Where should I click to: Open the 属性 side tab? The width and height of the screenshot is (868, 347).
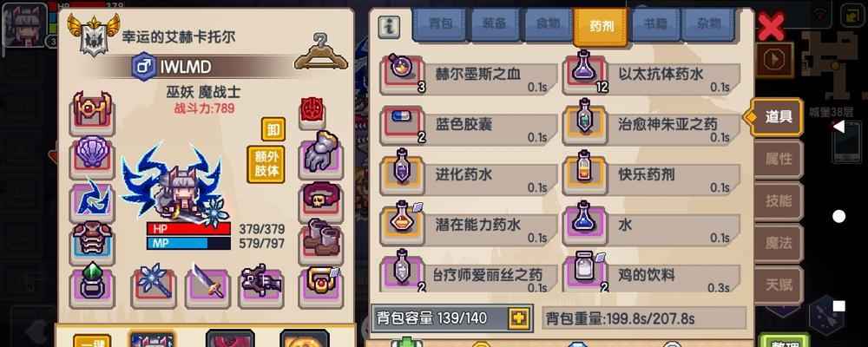778,160
